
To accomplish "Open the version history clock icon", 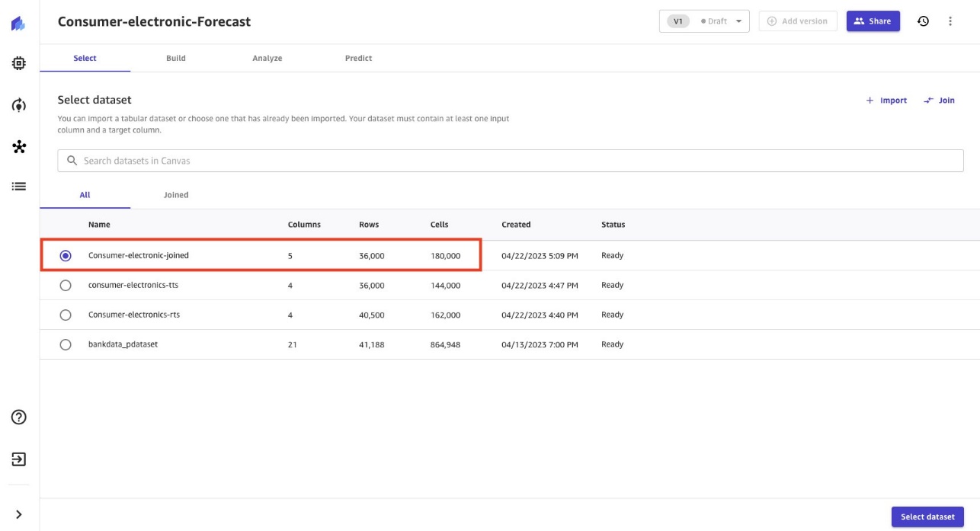I will [x=923, y=21].
